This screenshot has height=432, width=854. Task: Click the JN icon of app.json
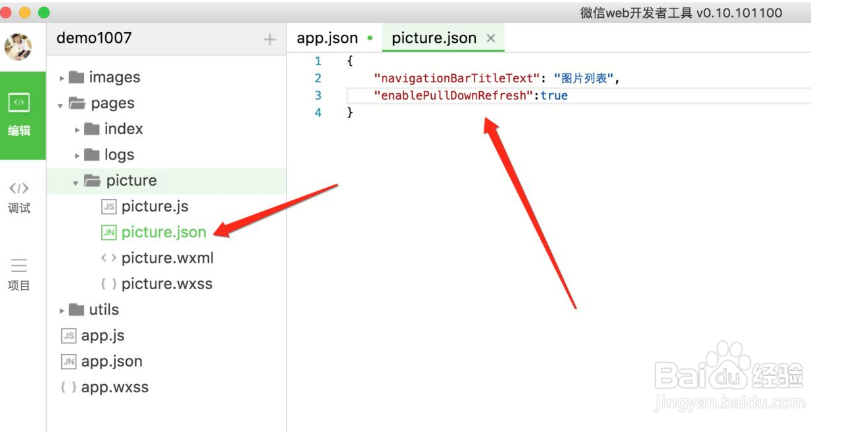69,361
